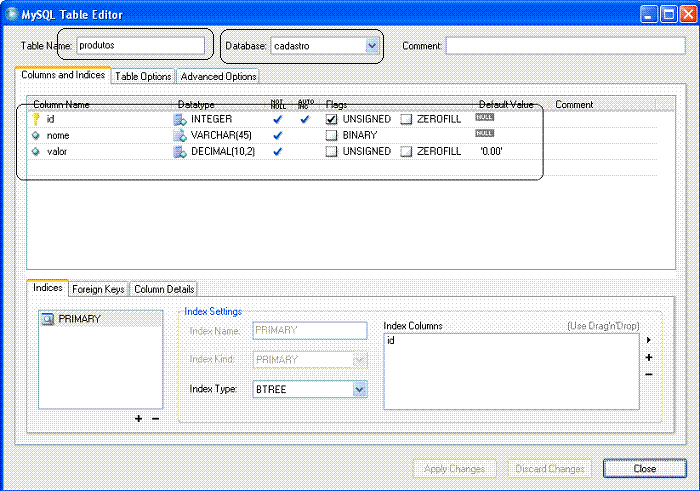Click the diamond column icon beside nome
This screenshot has width=700, height=491.
[x=36, y=135]
